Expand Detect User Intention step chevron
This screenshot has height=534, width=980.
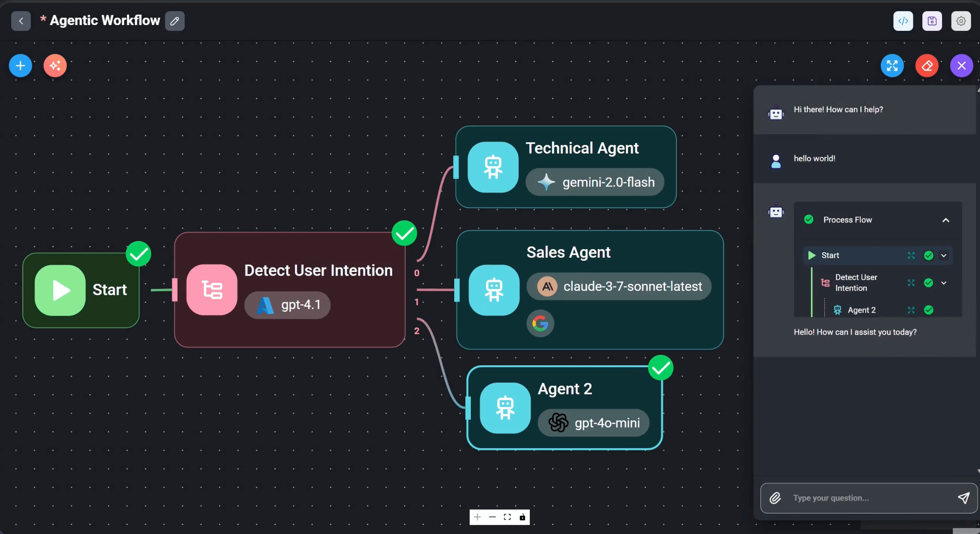pos(944,283)
